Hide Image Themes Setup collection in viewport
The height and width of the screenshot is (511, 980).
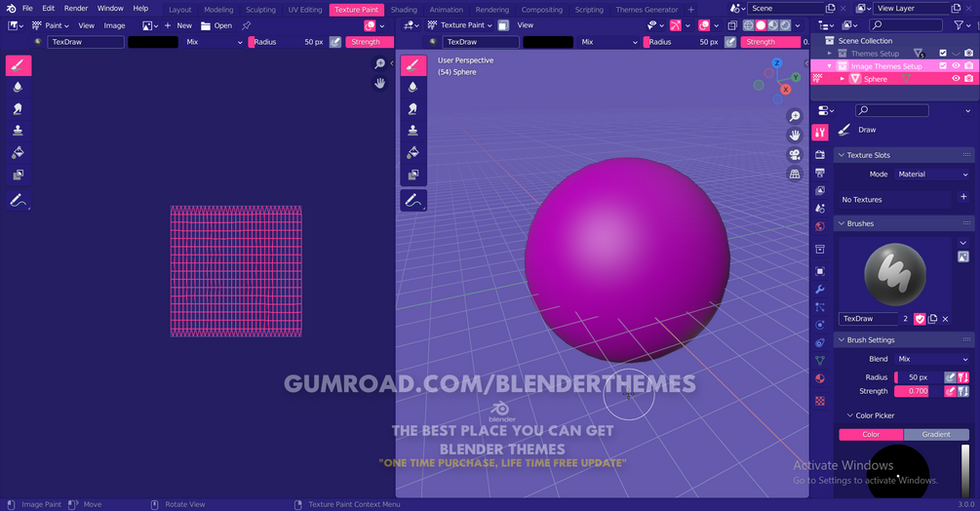956,65
